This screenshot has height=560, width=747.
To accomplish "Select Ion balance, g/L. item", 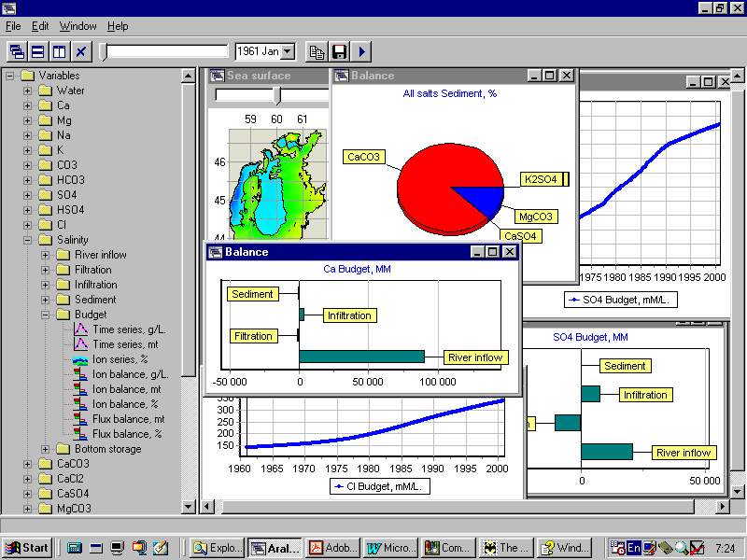I will 121,374.
